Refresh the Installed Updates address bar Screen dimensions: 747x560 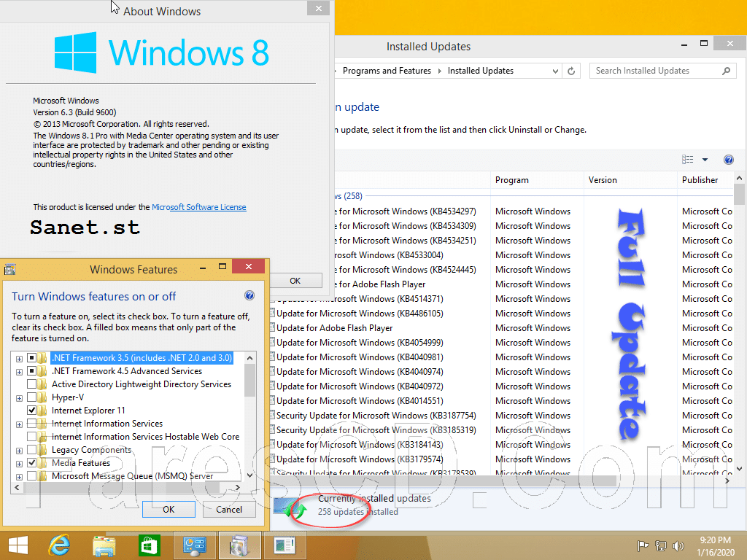pyautogui.click(x=571, y=71)
